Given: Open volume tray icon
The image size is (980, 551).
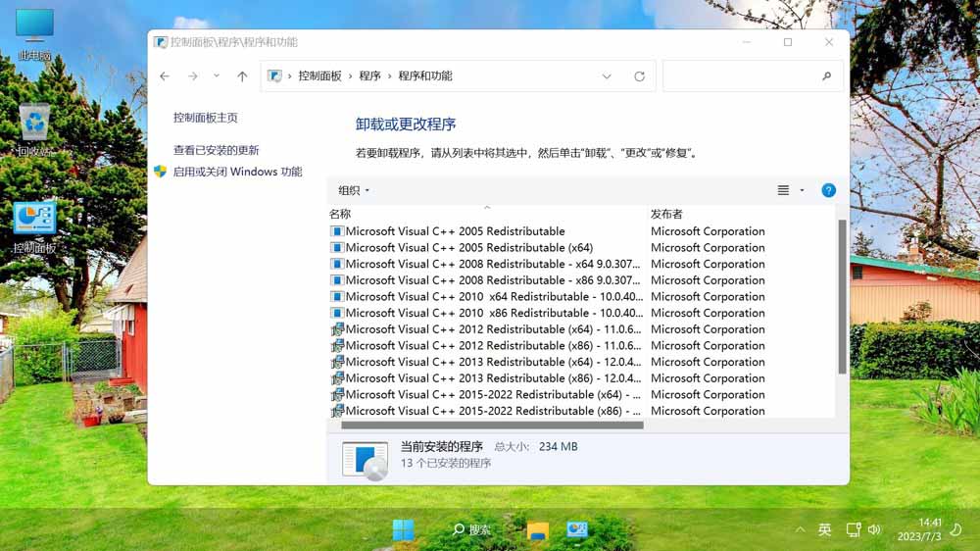Looking at the screenshot, I should (x=874, y=529).
